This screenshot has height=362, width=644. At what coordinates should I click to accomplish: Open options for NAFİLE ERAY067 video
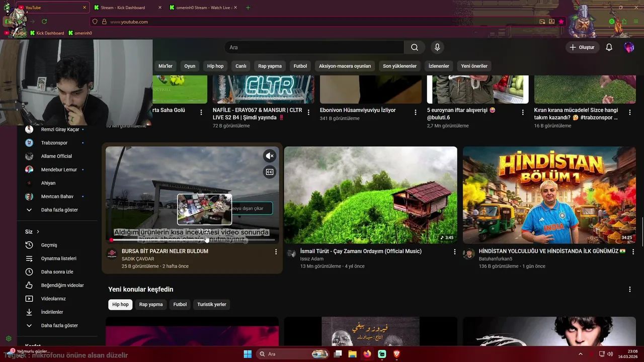[x=309, y=112]
